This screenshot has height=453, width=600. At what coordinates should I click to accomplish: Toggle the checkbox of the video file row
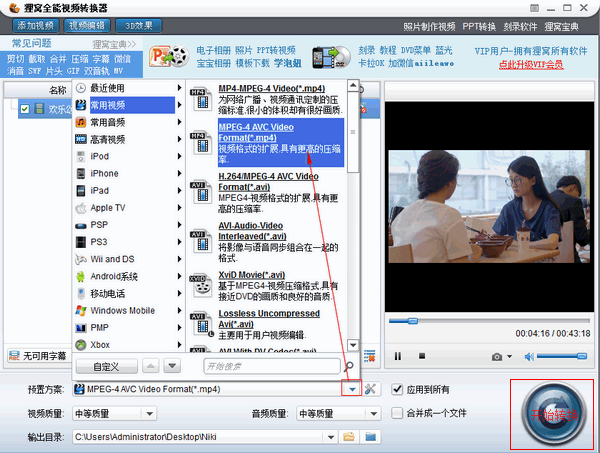point(25,109)
